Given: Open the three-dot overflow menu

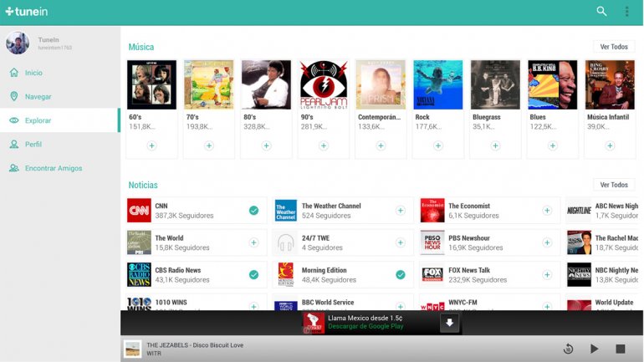Looking at the screenshot, I should pyautogui.click(x=626, y=12).
